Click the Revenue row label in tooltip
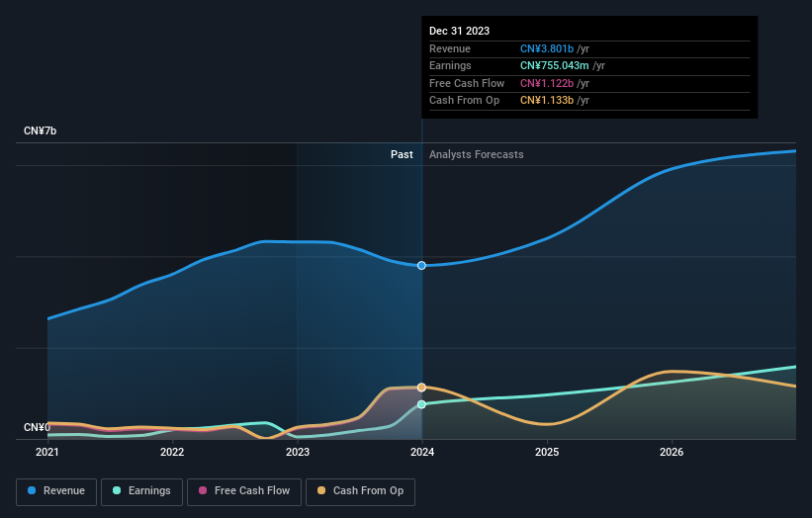 [450, 48]
